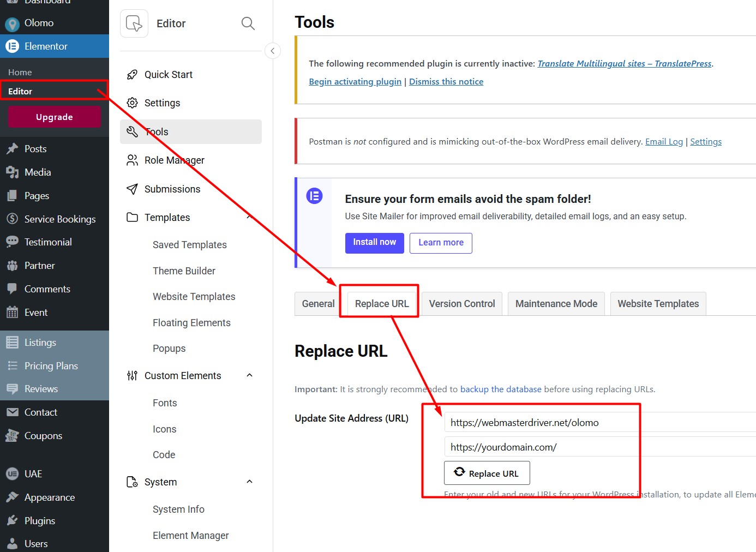The image size is (756, 552).
Task: Click the System file icon
Action: (x=132, y=482)
